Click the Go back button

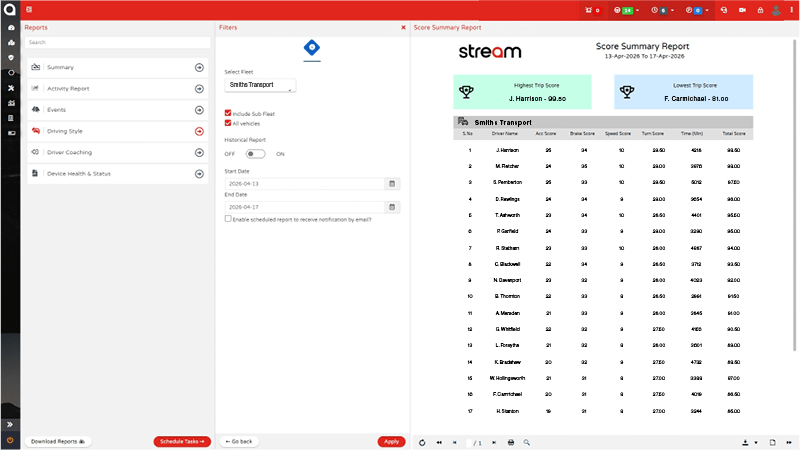tap(239, 441)
